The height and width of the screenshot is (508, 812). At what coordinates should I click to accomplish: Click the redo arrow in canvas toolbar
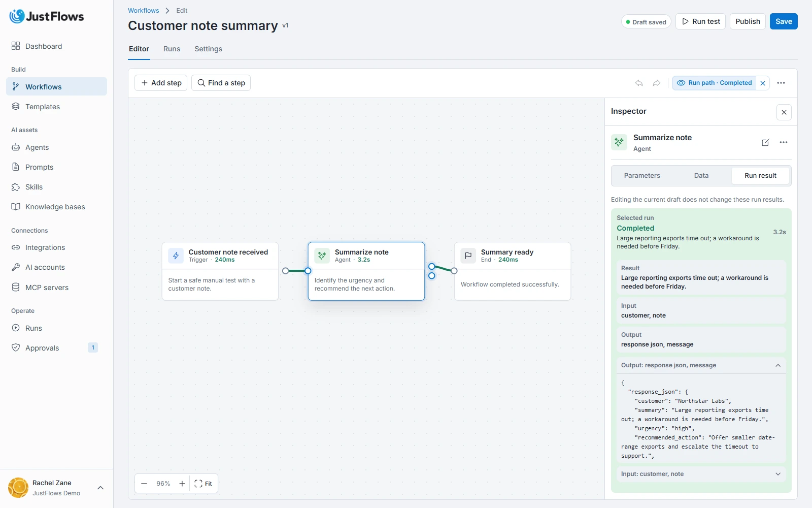657,83
